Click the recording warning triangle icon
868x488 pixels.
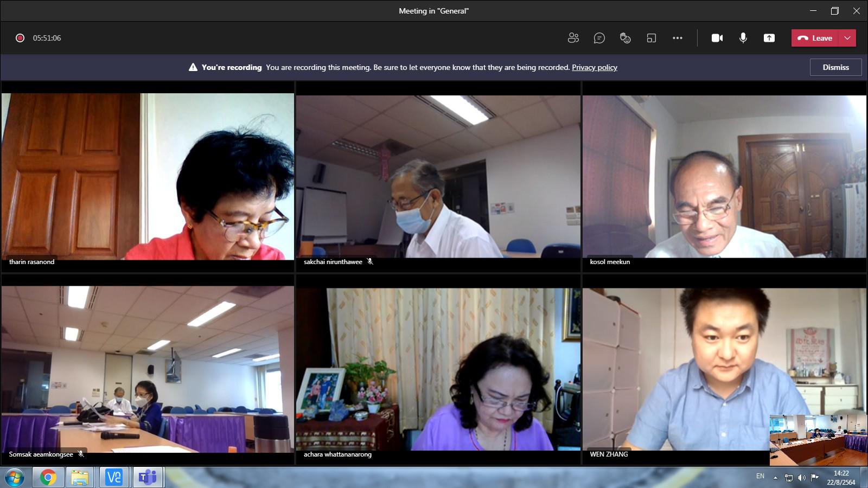click(x=193, y=67)
